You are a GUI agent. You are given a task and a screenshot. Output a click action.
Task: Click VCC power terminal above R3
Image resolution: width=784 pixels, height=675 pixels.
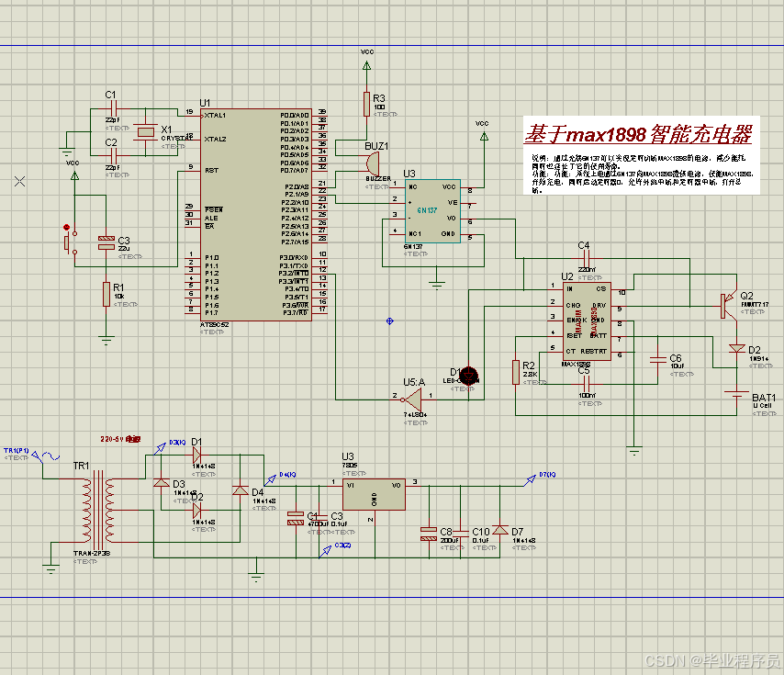366,65
